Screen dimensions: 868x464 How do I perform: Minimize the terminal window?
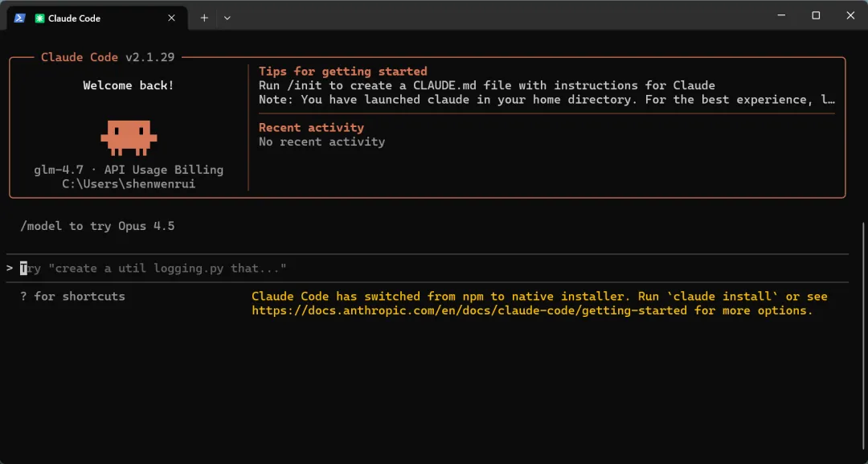tap(781, 15)
